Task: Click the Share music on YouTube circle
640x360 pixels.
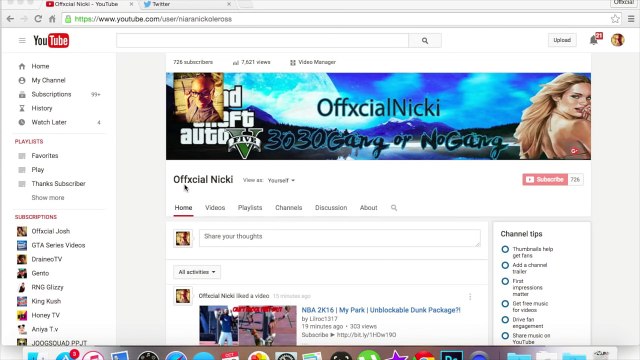Action: tap(505, 336)
